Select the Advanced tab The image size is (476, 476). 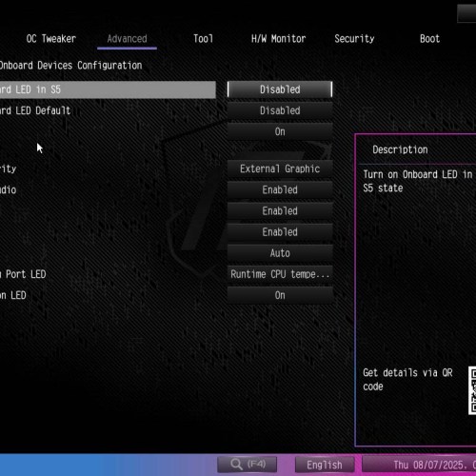(x=127, y=39)
